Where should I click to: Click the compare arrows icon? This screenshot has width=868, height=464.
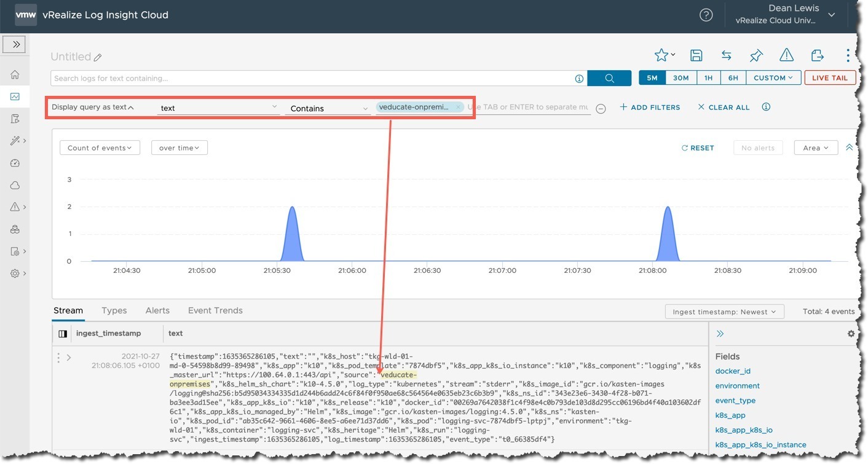pos(726,55)
